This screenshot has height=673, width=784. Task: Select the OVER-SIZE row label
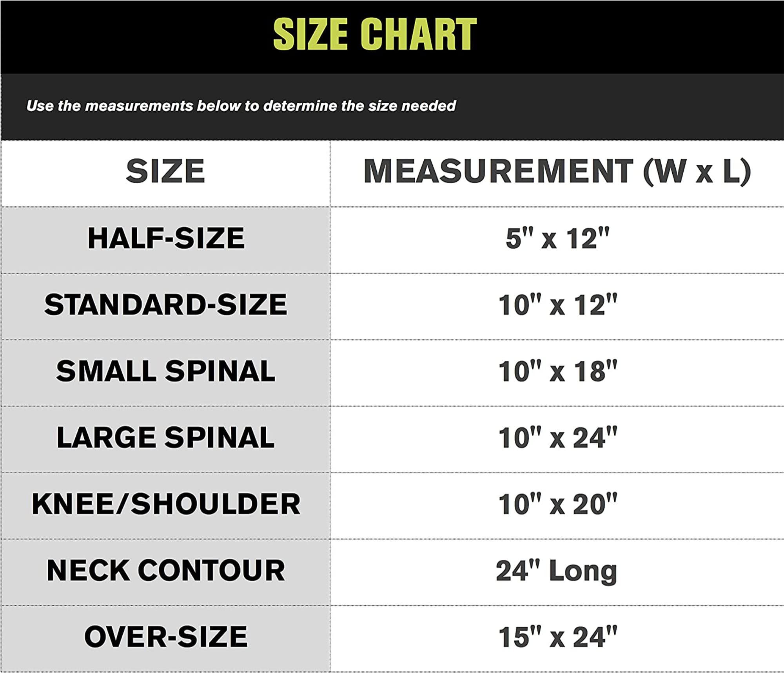click(166, 637)
